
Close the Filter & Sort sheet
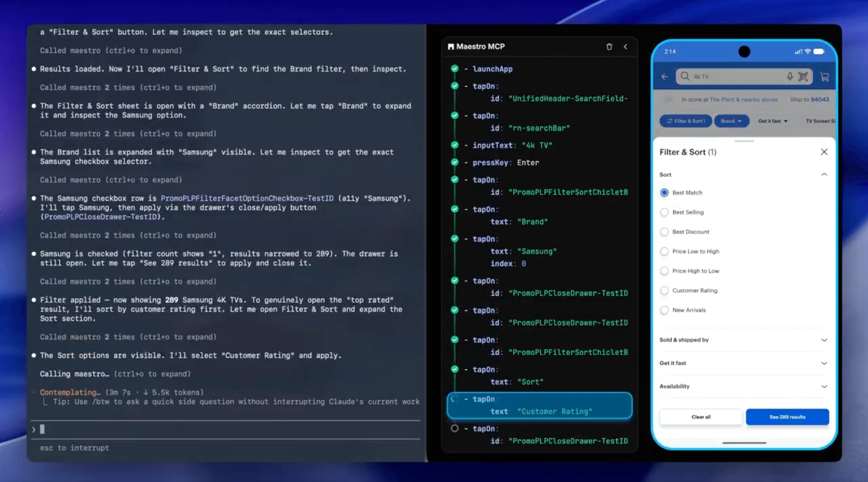[824, 152]
